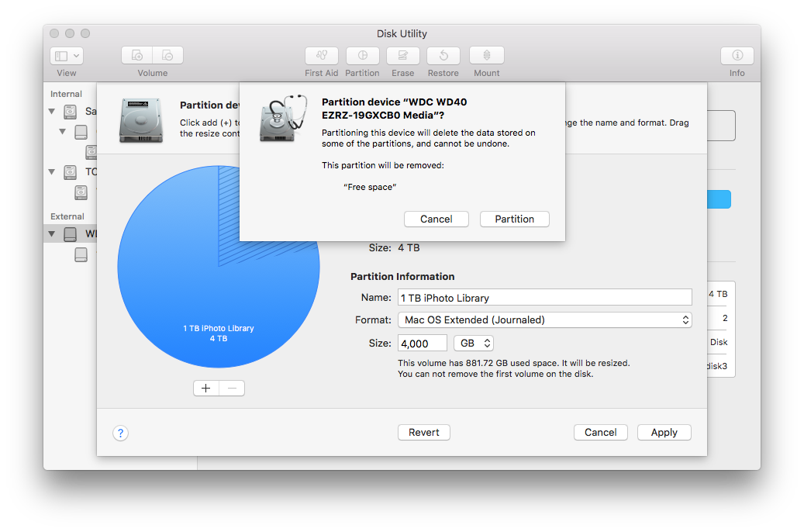The width and height of the screenshot is (804, 532).
Task: Click the add Volume toolbar icon
Action: click(x=137, y=55)
